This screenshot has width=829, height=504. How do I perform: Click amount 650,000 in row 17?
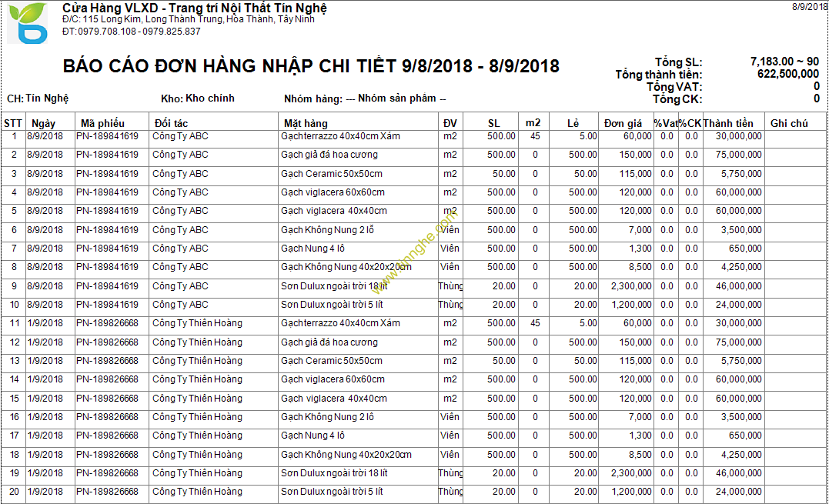(x=745, y=436)
